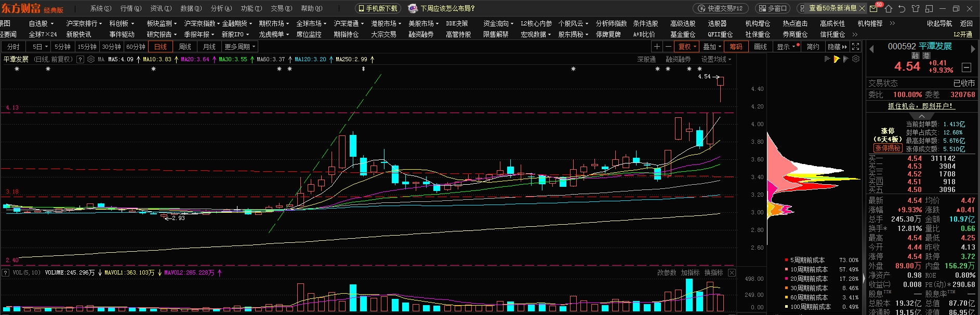Toggle 隐藏 to hide the side panel

(837, 47)
